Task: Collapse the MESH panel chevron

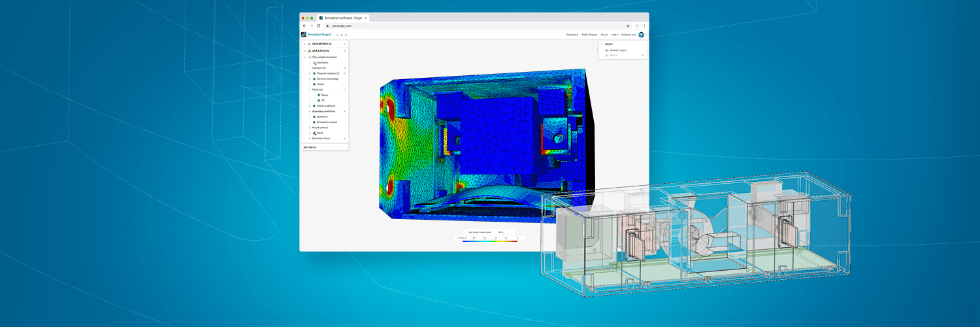Action: (602, 44)
